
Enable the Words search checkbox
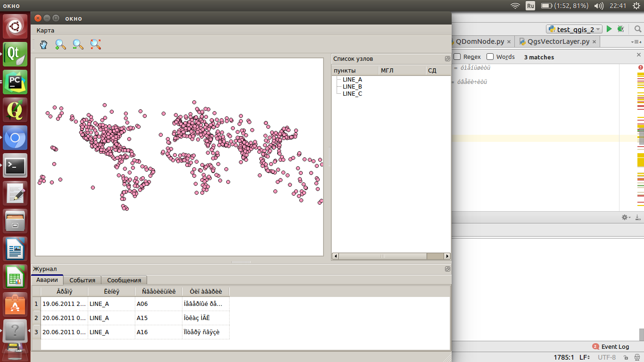(x=490, y=57)
